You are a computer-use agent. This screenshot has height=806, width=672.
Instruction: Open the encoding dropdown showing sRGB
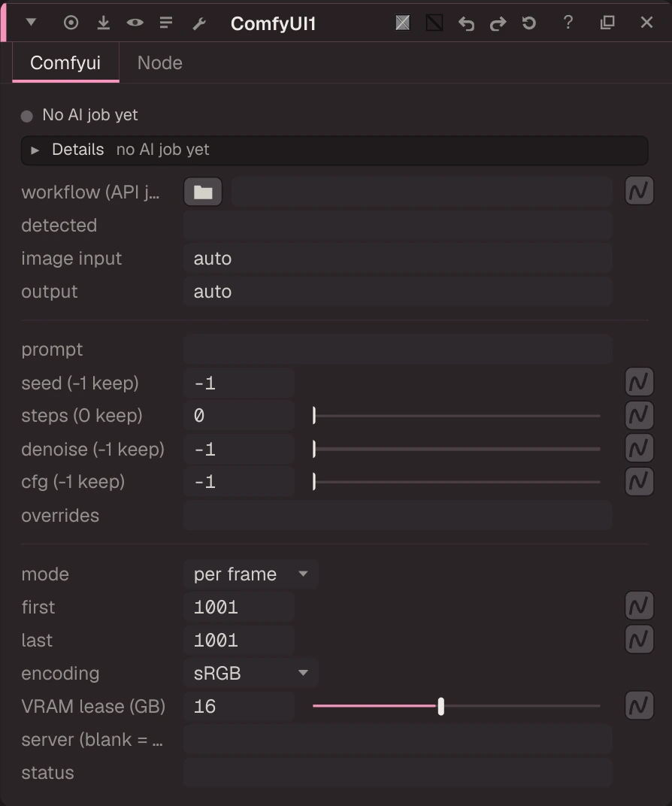[251, 674]
